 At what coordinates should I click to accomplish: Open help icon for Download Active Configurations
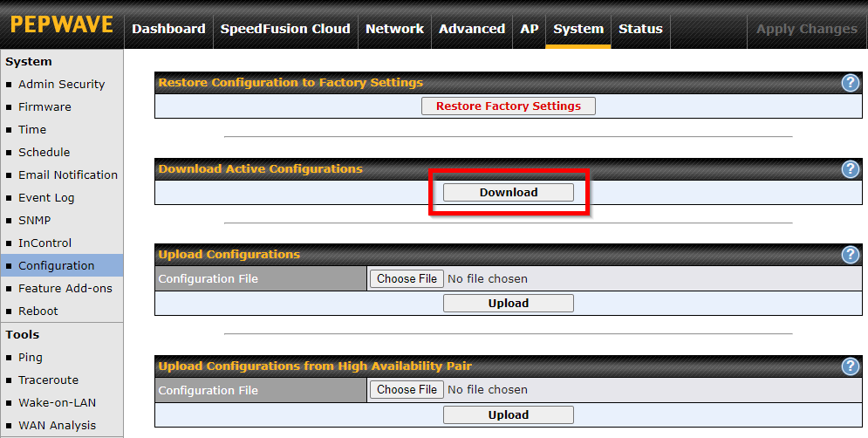coord(851,169)
